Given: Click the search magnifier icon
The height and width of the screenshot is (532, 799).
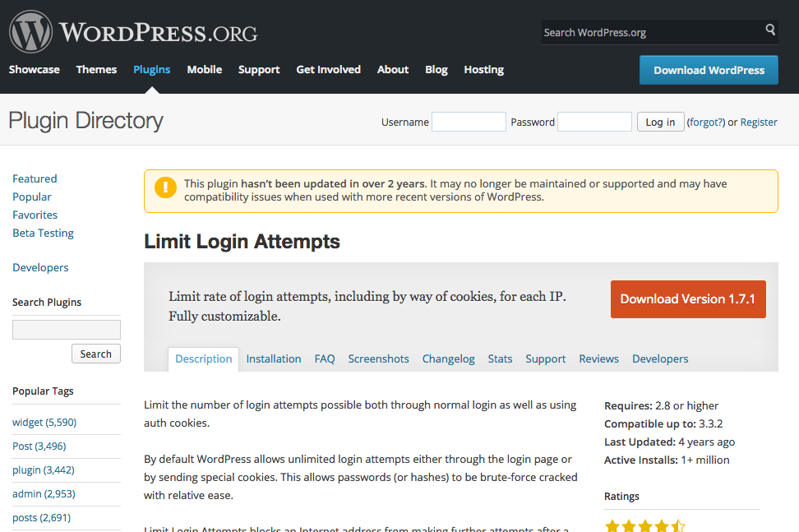Looking at the screenshot, I should 770,30.
